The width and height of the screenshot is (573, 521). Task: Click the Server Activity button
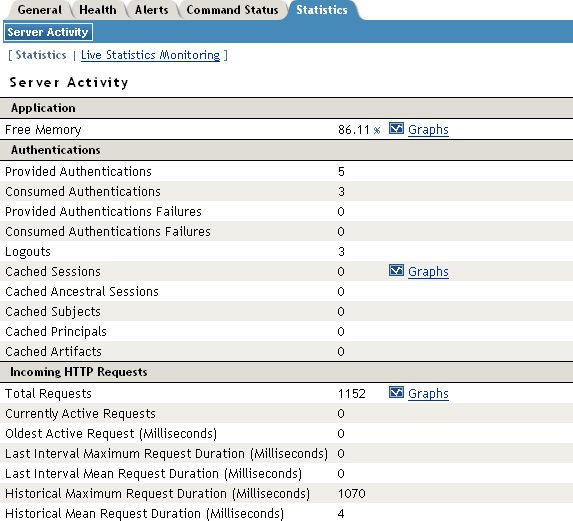48,32
